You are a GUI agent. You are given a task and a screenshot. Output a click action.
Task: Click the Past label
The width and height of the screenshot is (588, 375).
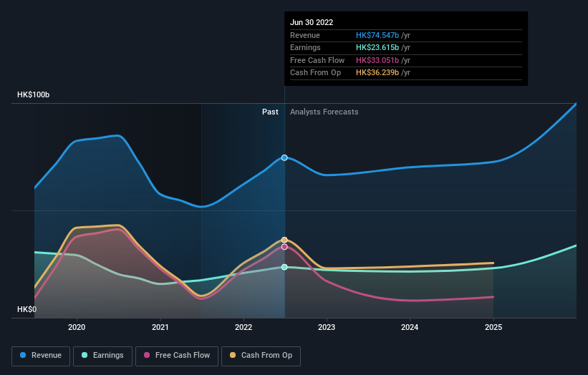(270, 112)
